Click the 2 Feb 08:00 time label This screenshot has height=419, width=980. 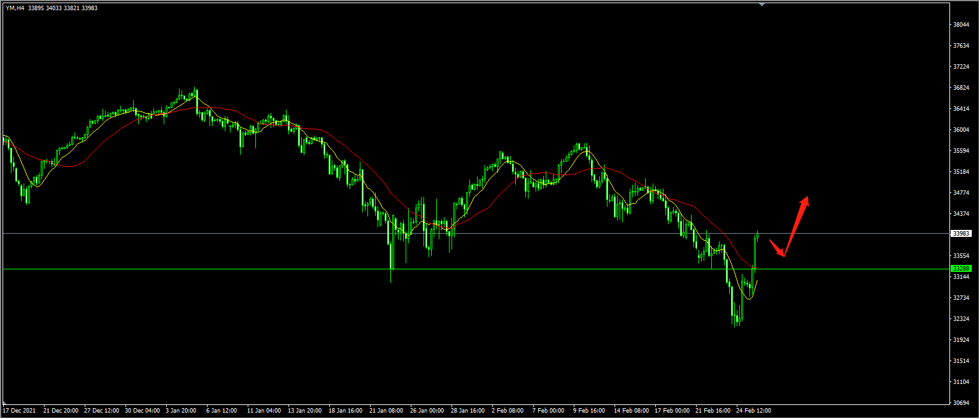(507, 411)
